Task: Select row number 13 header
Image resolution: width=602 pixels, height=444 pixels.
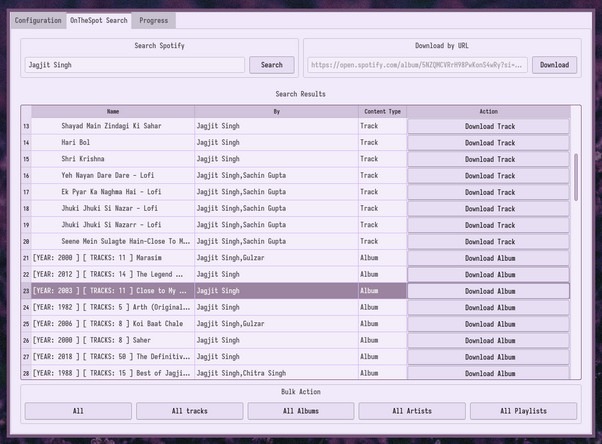Action: click(x=26, y=126)
